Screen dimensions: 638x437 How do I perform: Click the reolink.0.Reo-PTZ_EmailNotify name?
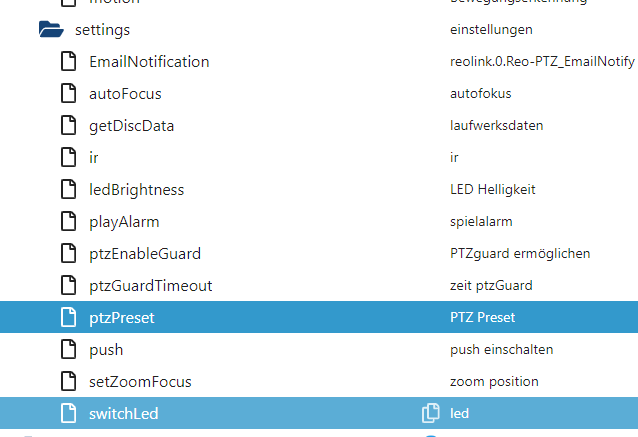point(542,61)
